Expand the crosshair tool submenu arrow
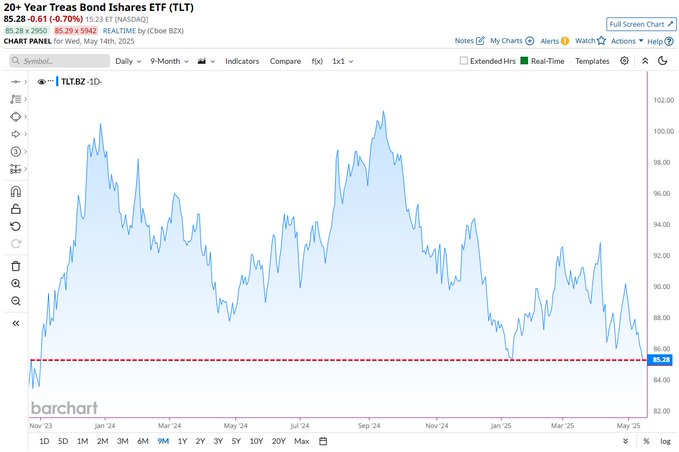The width and height of the screenshot is (679, 452). pyautogui.click(x=26, y=82)
